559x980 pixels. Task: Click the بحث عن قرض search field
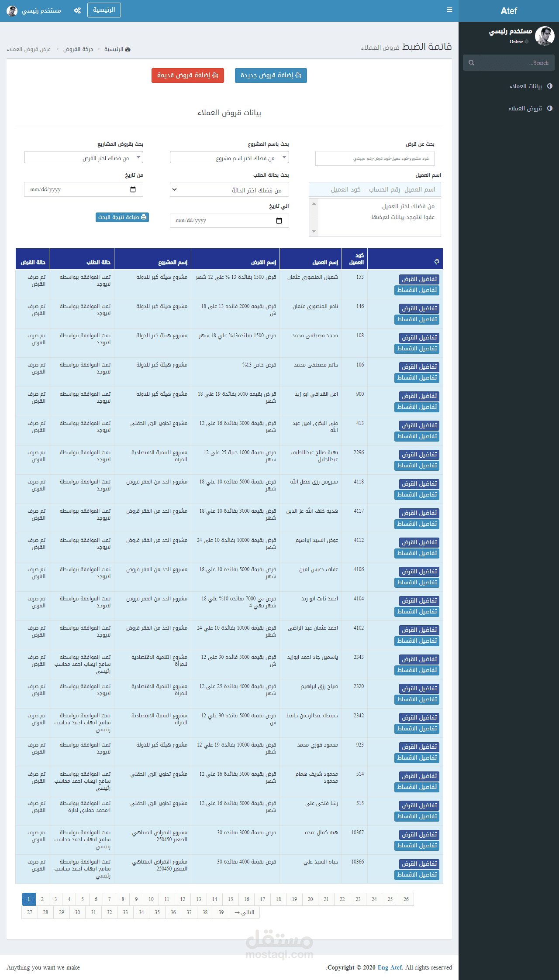[x=375, y=158]
